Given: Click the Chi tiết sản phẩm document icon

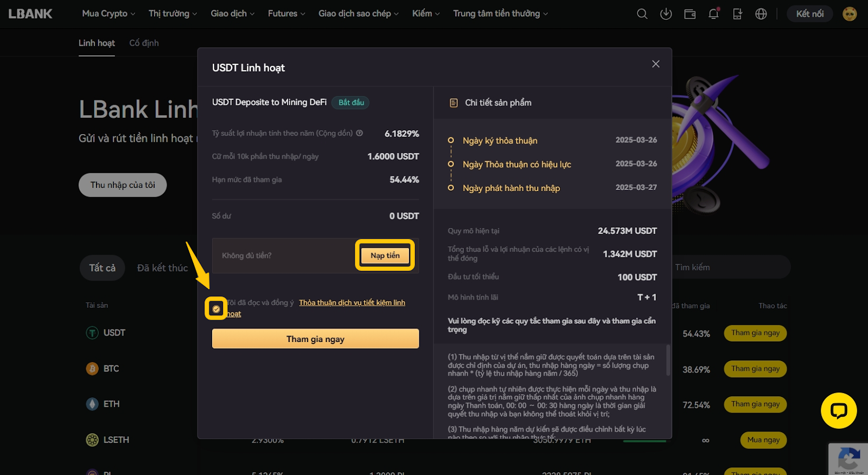Looking at the screenshot, I should [x=454, y=103].
